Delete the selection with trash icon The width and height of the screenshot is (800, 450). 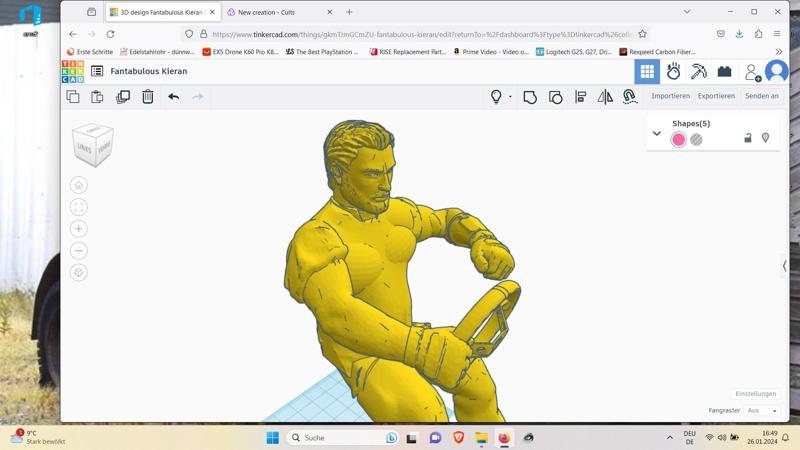pos(148,97)
